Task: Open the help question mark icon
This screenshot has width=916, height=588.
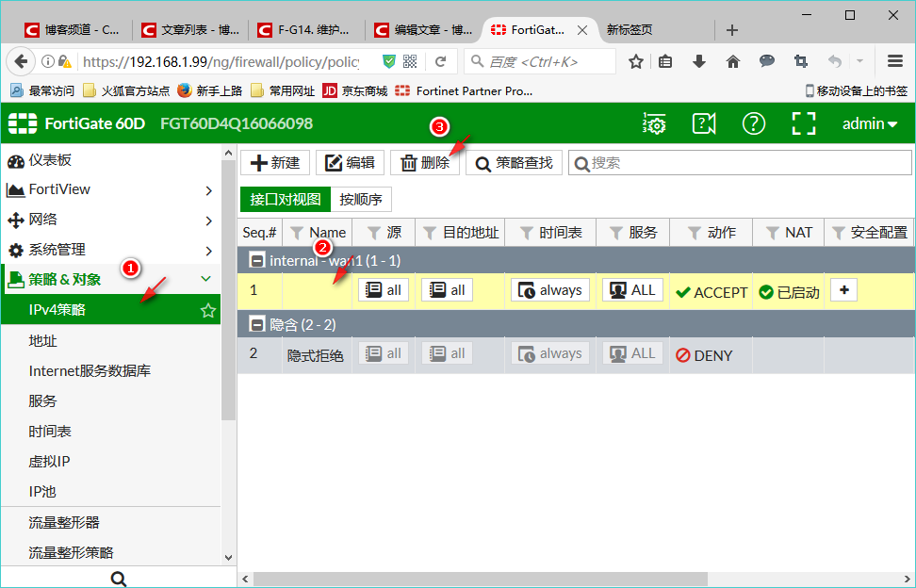Action: pyautogui.click(x=754, y=123)
